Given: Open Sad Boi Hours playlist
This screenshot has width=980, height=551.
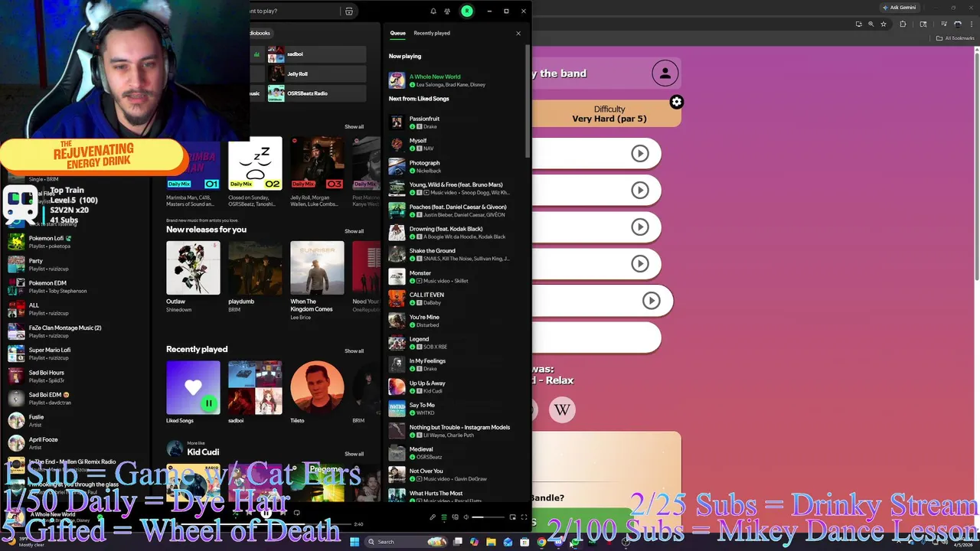Looking at the screenshot, I should point(77,376).
